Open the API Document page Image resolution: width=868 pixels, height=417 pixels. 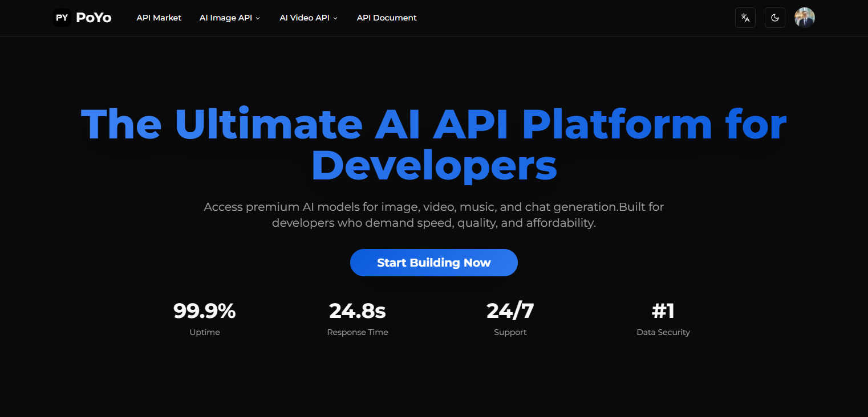pyautogui.click(x=386, y=18)
